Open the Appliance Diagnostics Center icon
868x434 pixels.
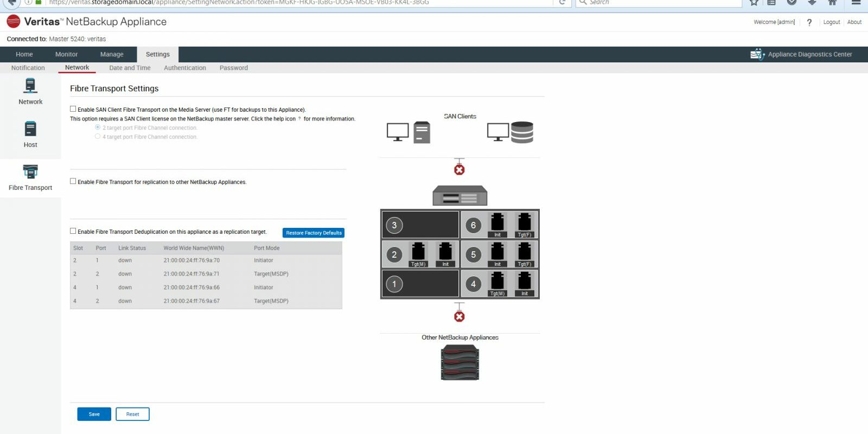pyautogui.click(x=757, y=54)
